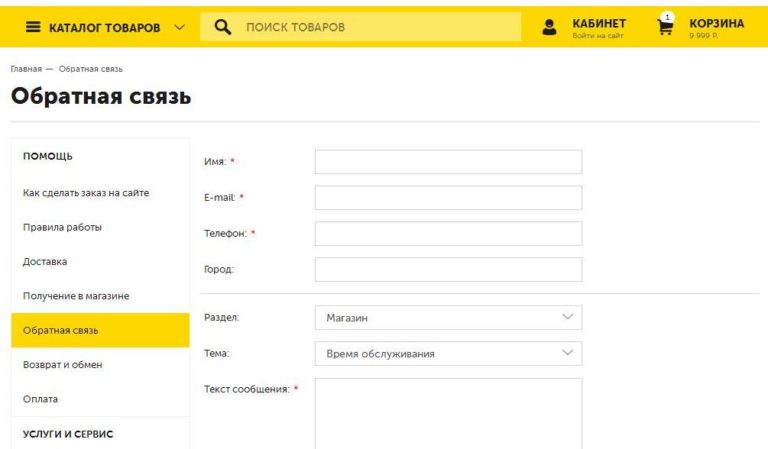Click the Каталог товаров menu label
768x449 pixels.
point(104,27)
